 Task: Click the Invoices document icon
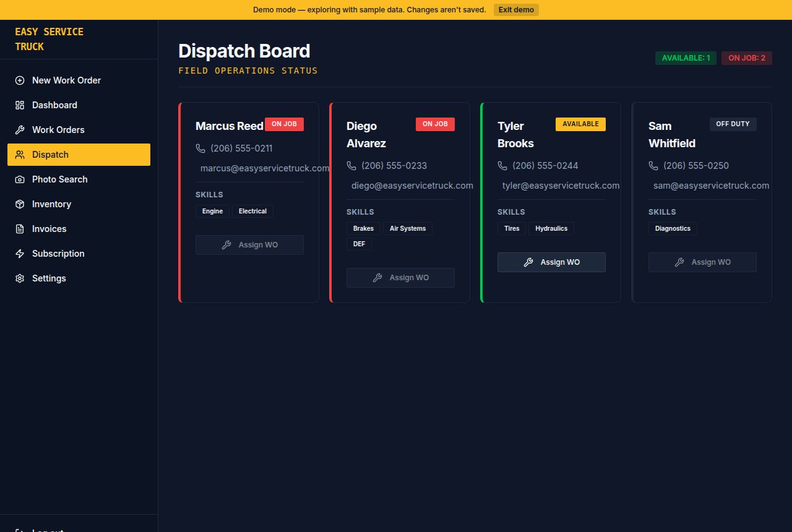tap(20, 229)
